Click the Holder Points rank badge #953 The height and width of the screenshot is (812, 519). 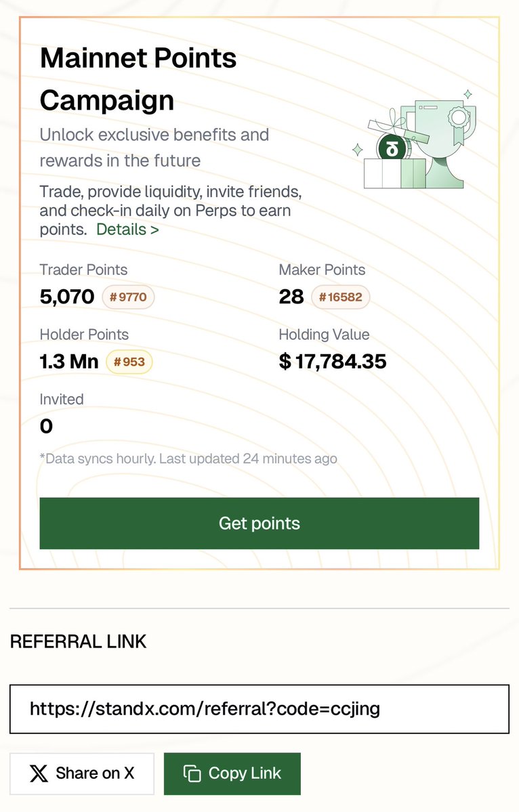[129, 362]
